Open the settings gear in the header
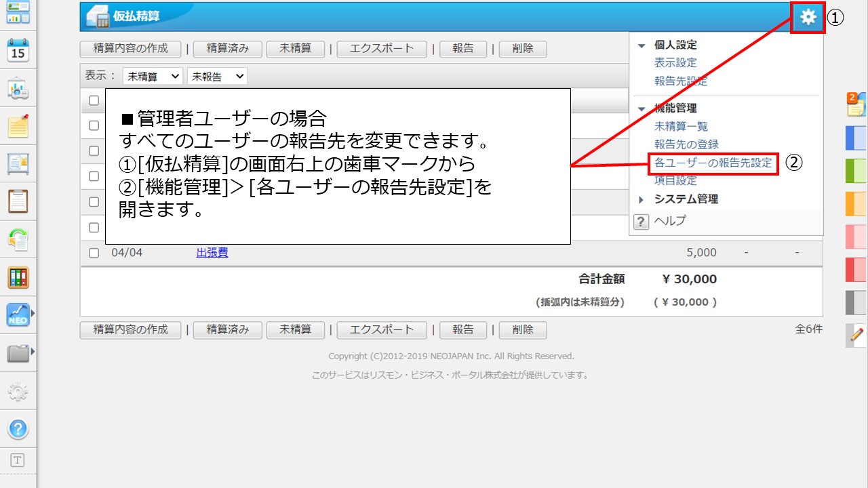The image size is (868, 488). click(x=808, y=17)
